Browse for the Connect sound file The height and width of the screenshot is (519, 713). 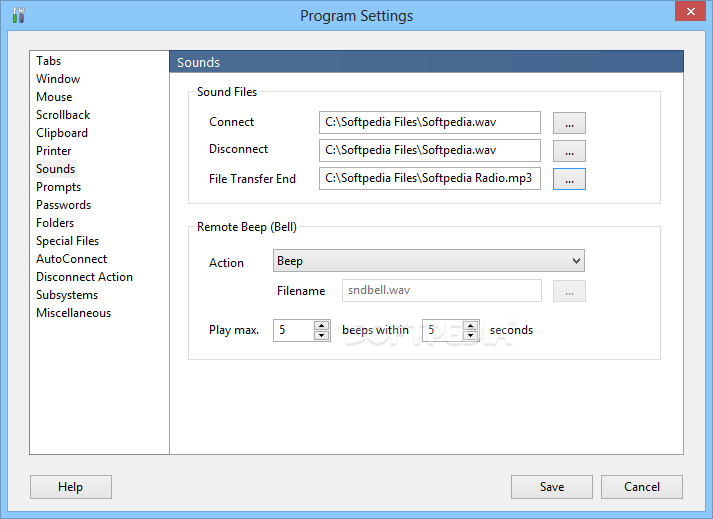tap(568, 123)
